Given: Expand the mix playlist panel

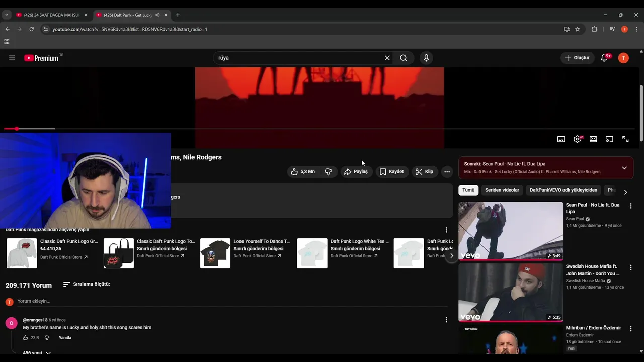Looking at the screenshot, I should [624, 168].
